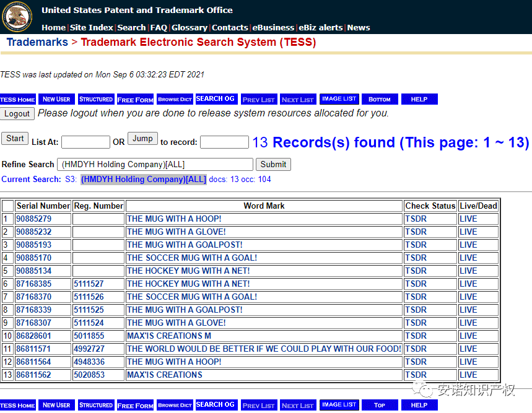The height and width of the screenshot is (413, 532).
Task: Jump to Top button in bottom toolbar
Action: (380, 405)
